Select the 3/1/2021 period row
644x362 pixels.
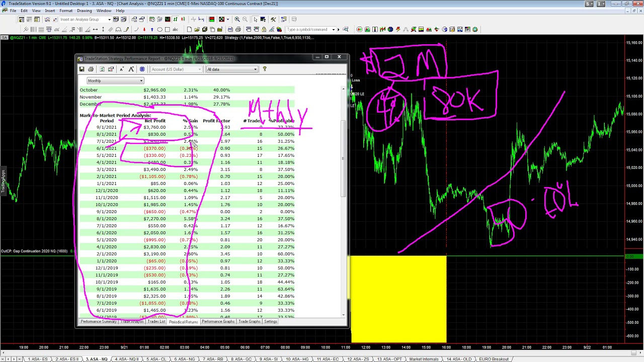[187, 169]
